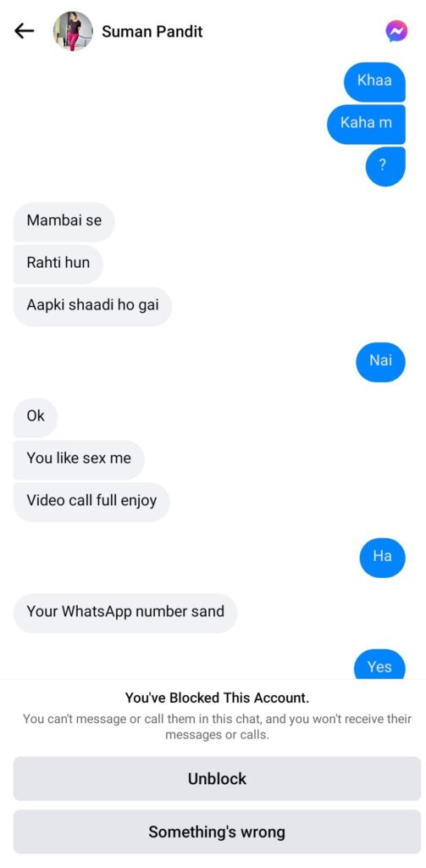The width and height of the screenshot is (426, 868).
Task: Tap the 'You've Blocked This Account' heading
Action: coord(217,698)
